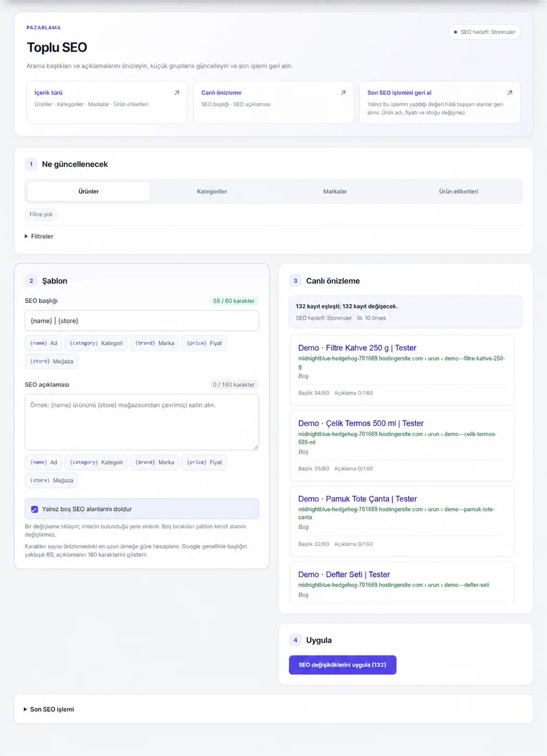Expand the Filtreler section
The image size is (547, 756).
(x=39, y=236)
